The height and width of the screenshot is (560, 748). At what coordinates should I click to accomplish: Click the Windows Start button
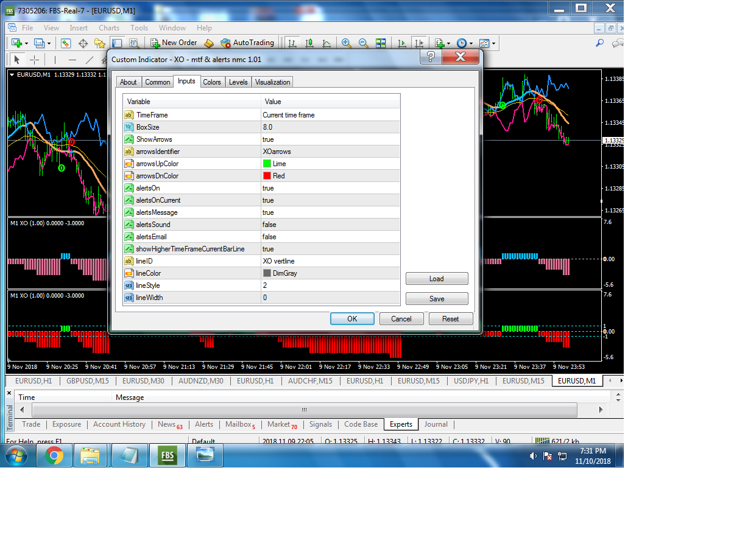[x=17, y=455]
